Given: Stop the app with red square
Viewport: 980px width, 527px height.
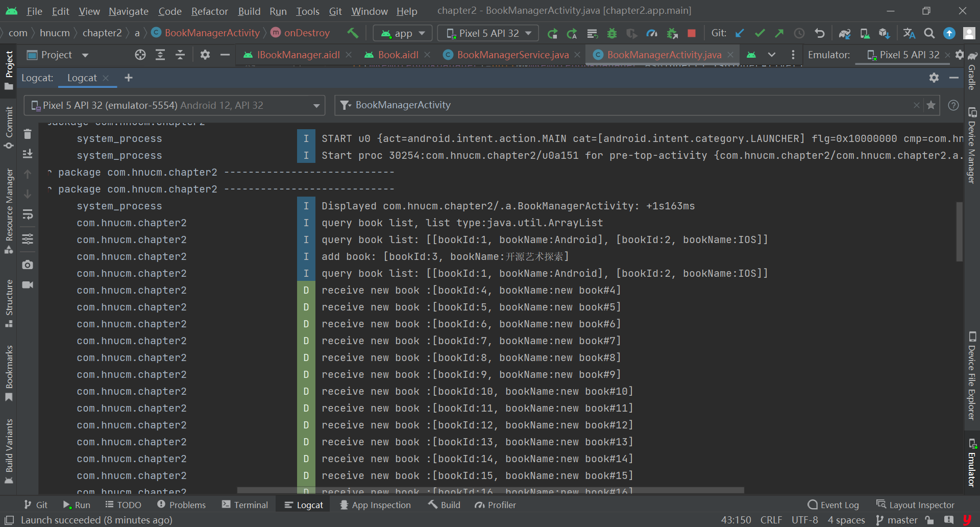Looking at the screenshot, I should pos(692,33).
